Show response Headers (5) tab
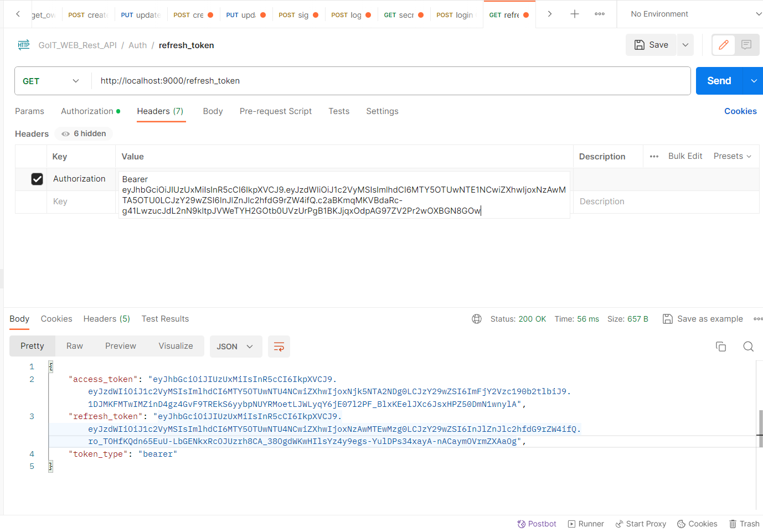The image size is (763, 532). tap(107, 319)
